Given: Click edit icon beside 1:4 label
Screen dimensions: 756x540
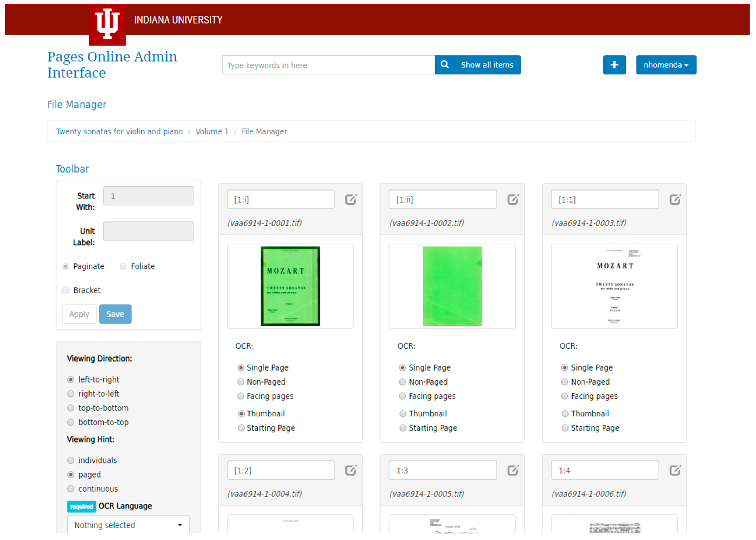Looking at the screenshot, I should [x=675, y=470].
